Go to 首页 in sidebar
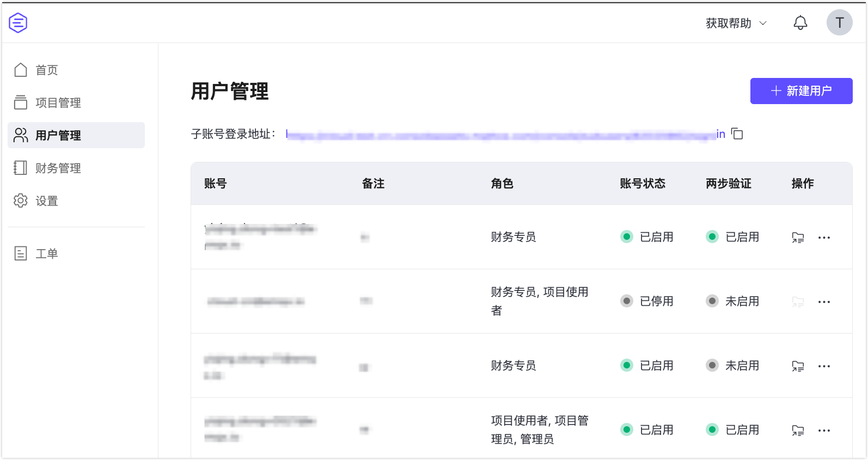Screen dimensions: 868x460 coord(47,70)
